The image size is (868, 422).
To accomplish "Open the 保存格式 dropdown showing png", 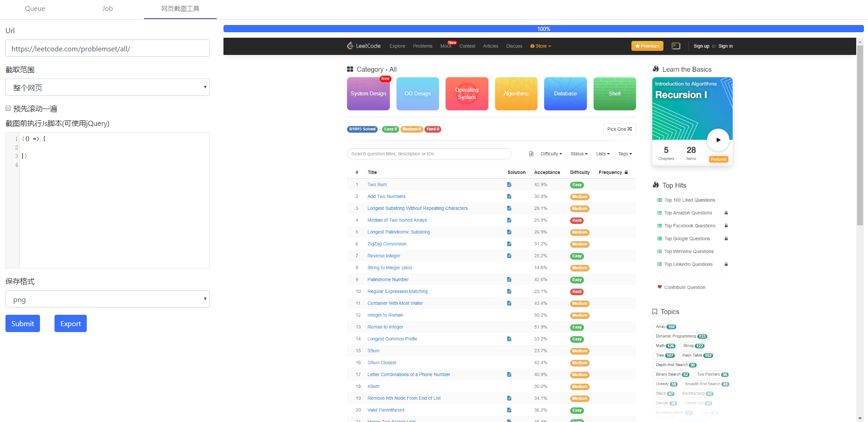I will tap(108, 299).
